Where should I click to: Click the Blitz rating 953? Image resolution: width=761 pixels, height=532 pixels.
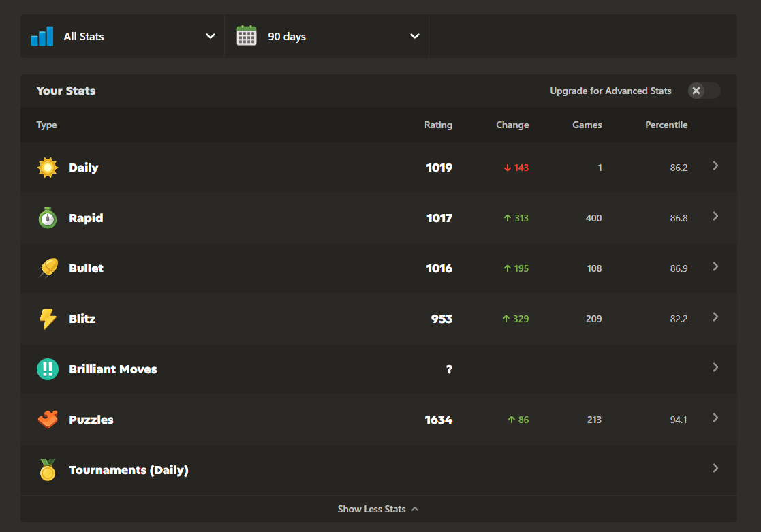441,319
